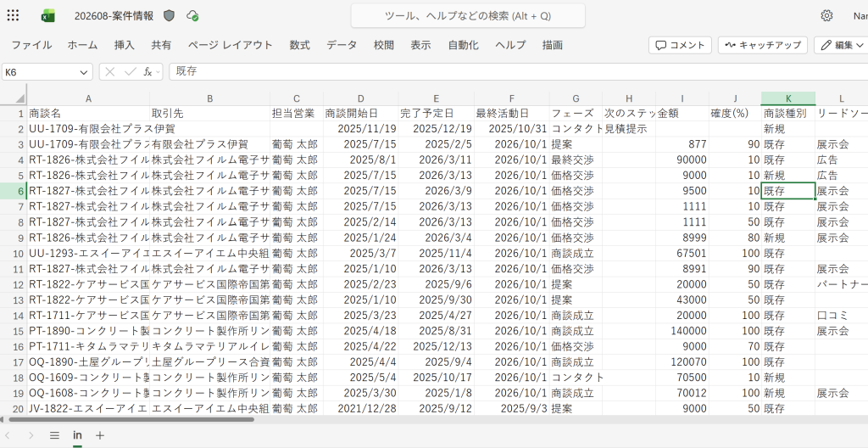Click the 完了予定日 header cell
868x448 pixels.
point(437,114)
